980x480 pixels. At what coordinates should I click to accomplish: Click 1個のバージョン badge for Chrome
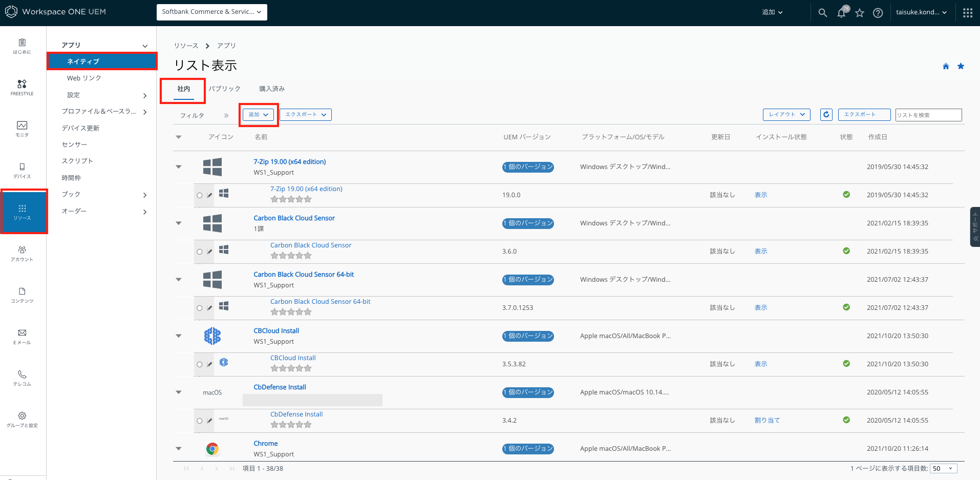coord(528,449)
